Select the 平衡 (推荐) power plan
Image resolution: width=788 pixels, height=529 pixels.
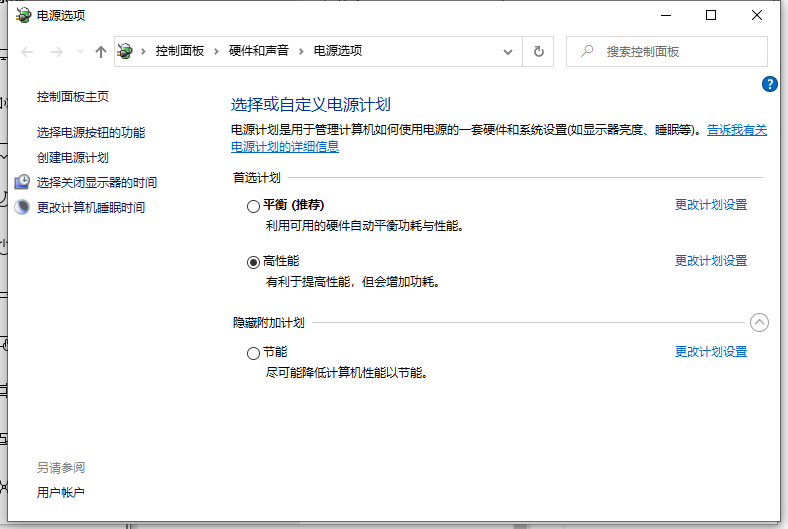click(x=253, y=206)
